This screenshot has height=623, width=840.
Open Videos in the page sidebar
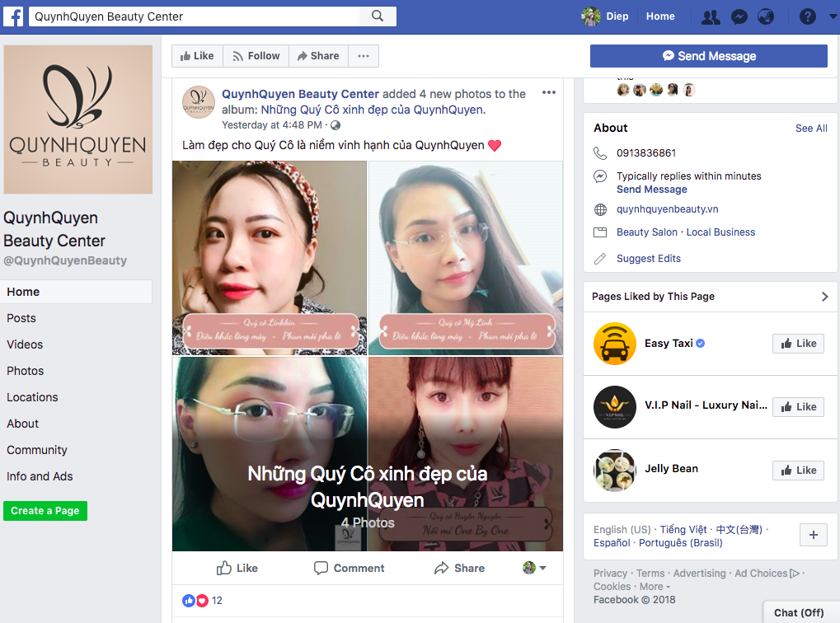25,344
